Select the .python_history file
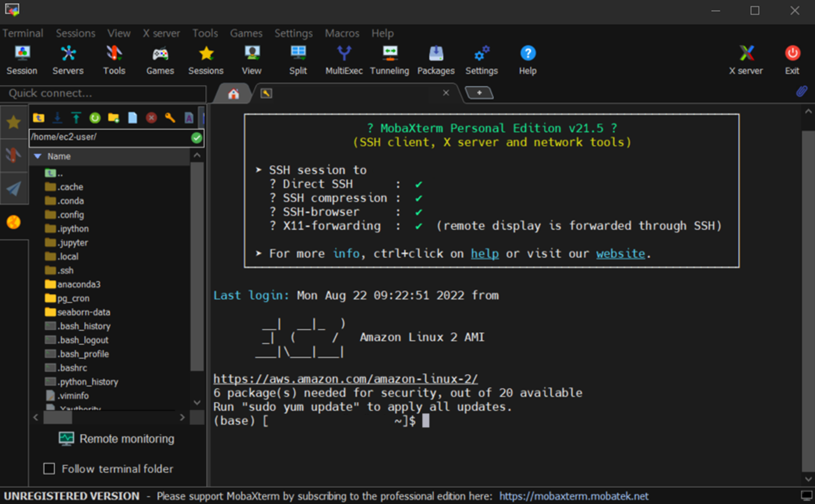Viewport: 815px width, 504px height. (81, 381)
